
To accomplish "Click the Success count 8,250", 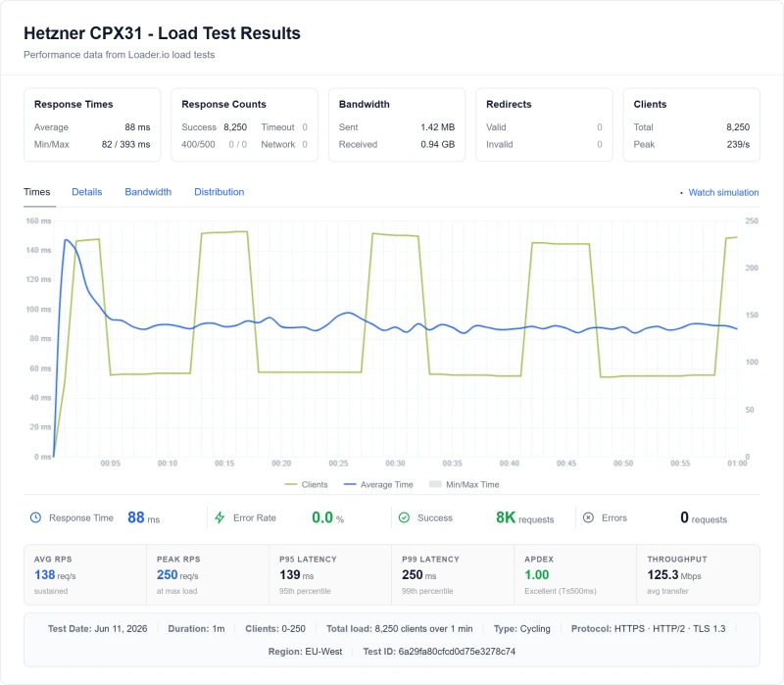I will 235,127.
